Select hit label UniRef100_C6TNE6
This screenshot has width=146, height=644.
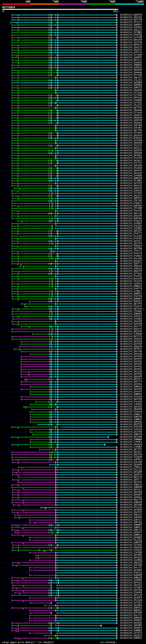tap(131, 32)
